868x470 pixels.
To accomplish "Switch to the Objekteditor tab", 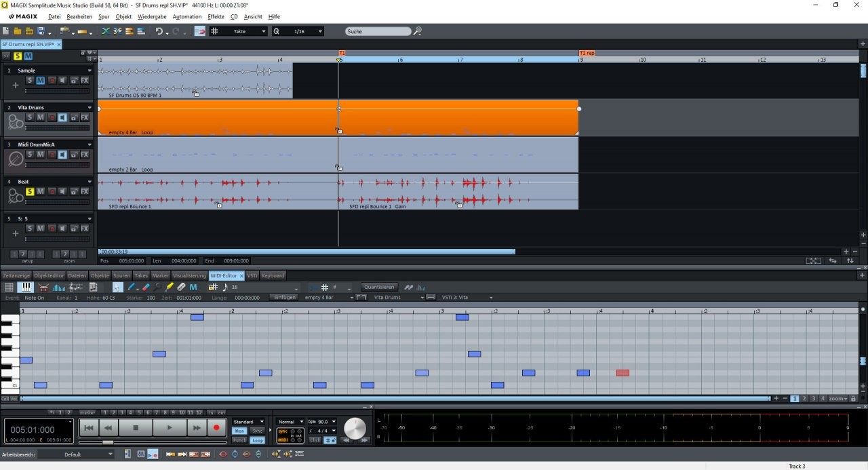I will click(49, 275).
